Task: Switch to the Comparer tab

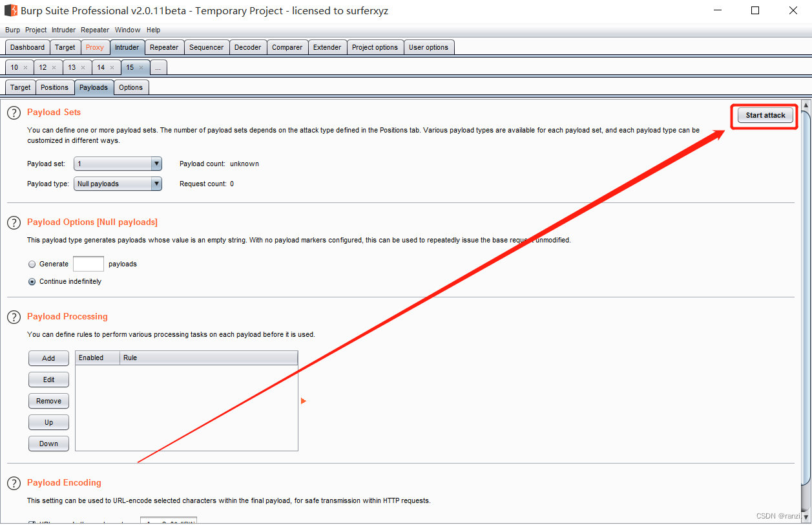Action: tap(287, 47)
